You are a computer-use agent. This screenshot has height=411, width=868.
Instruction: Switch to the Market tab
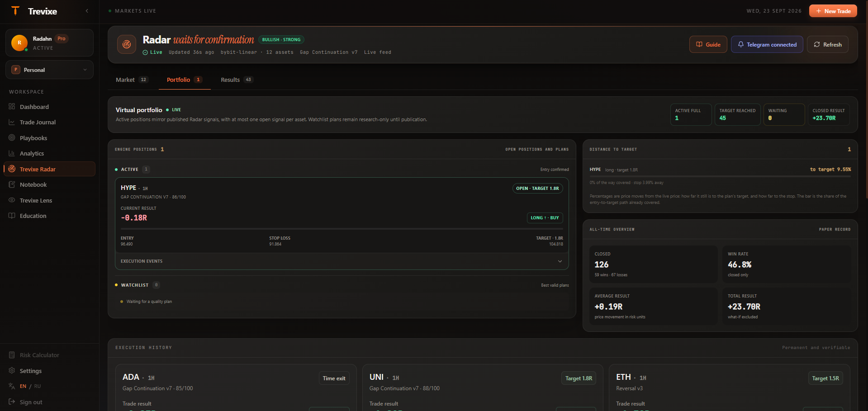click(x=131, y=80)
